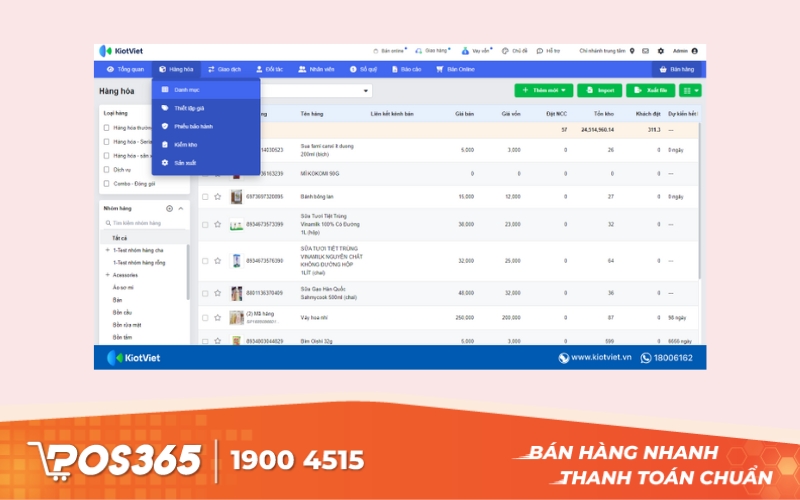Select Sản xuất menu entry
This screenshot has width=800, height=500.
tap(206, 163)
